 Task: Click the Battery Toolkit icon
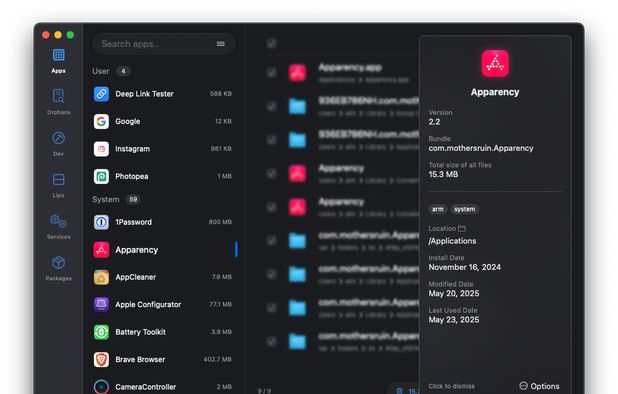click(101, 332)
